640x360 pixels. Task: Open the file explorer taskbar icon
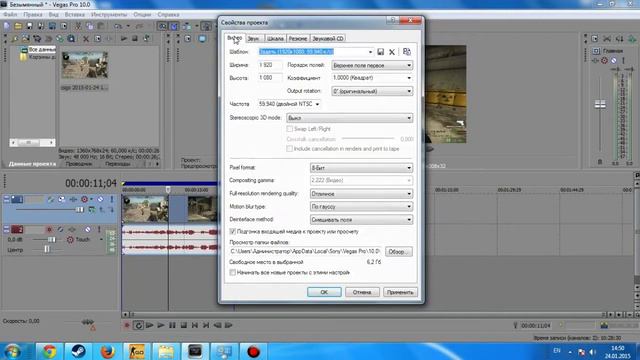point(166,351)
